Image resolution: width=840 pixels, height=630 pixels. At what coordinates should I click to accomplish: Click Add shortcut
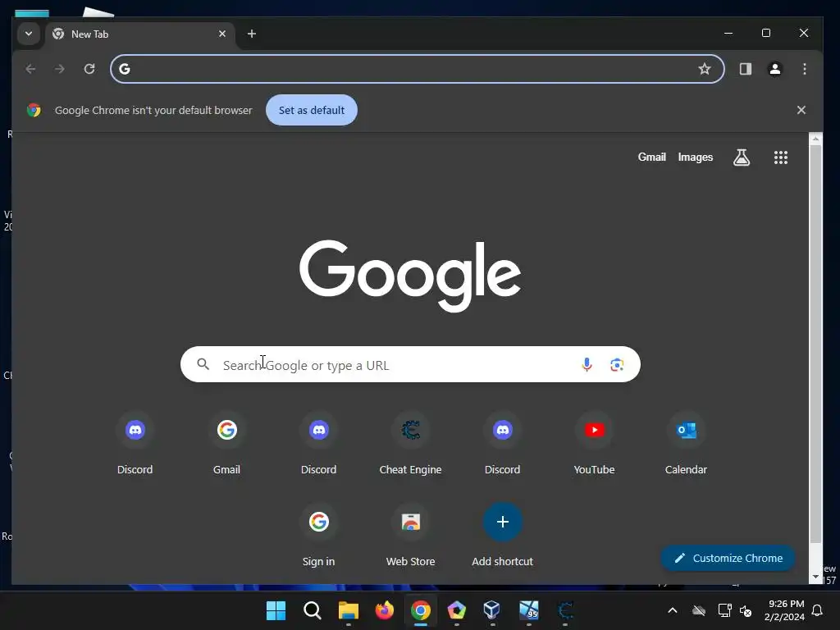pos(503,536)
